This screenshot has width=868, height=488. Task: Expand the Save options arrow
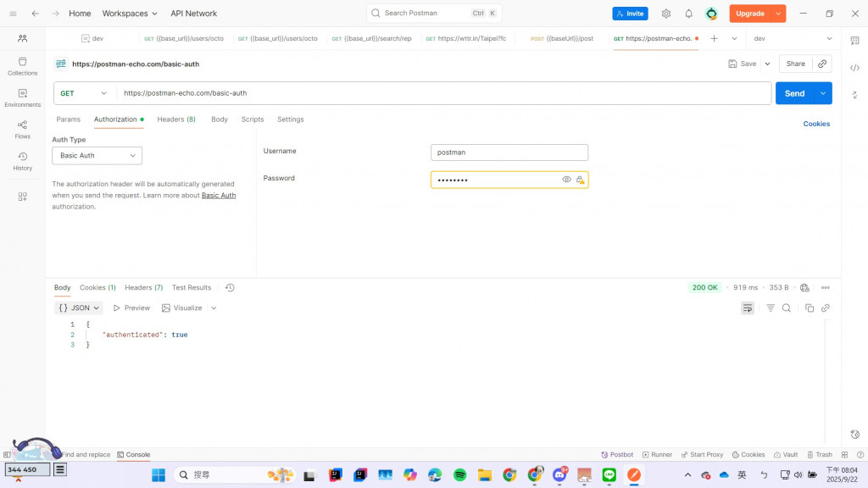(767, 64)
